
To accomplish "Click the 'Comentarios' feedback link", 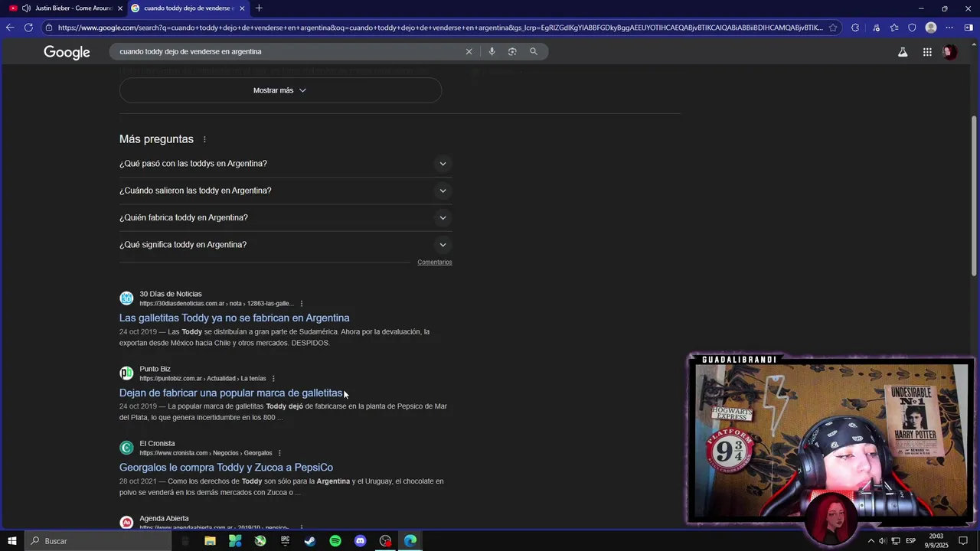I will [435, 262].
